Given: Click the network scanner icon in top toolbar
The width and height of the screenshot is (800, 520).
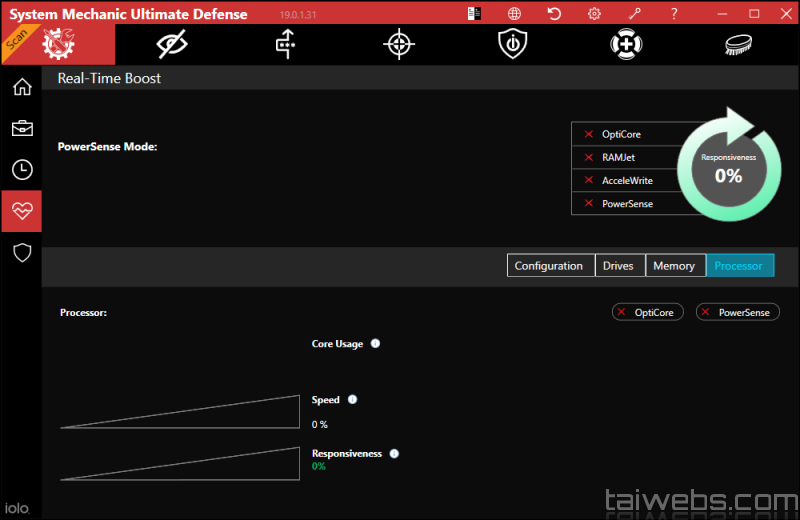Looking at the screenshot, I should (x=285, y=44).
